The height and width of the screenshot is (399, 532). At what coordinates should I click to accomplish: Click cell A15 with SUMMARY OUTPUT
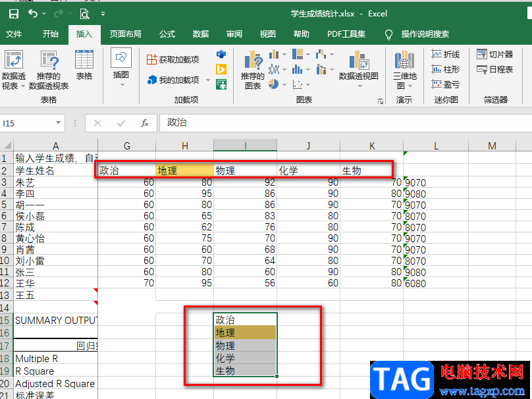[56, 320]
